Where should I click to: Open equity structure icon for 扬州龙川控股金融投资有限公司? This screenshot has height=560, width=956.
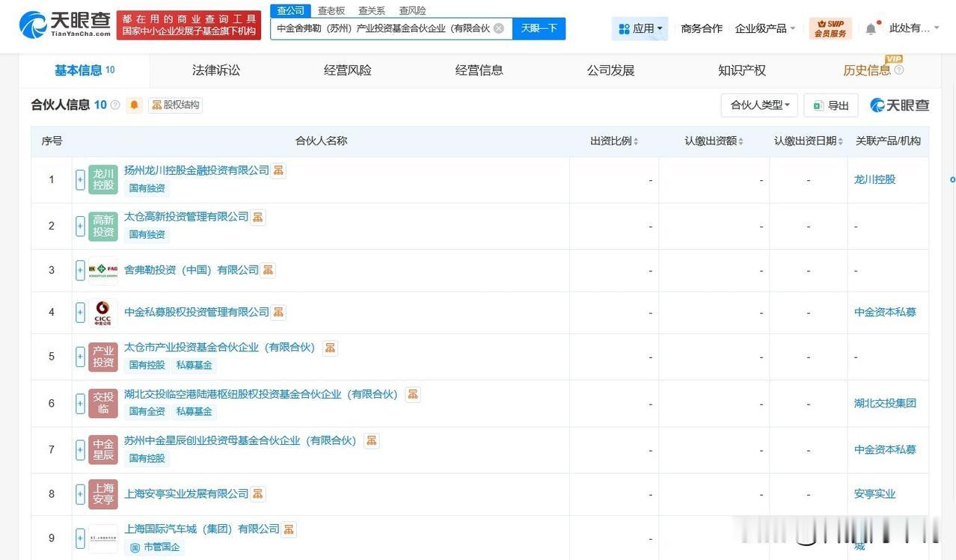pos(278,170)
